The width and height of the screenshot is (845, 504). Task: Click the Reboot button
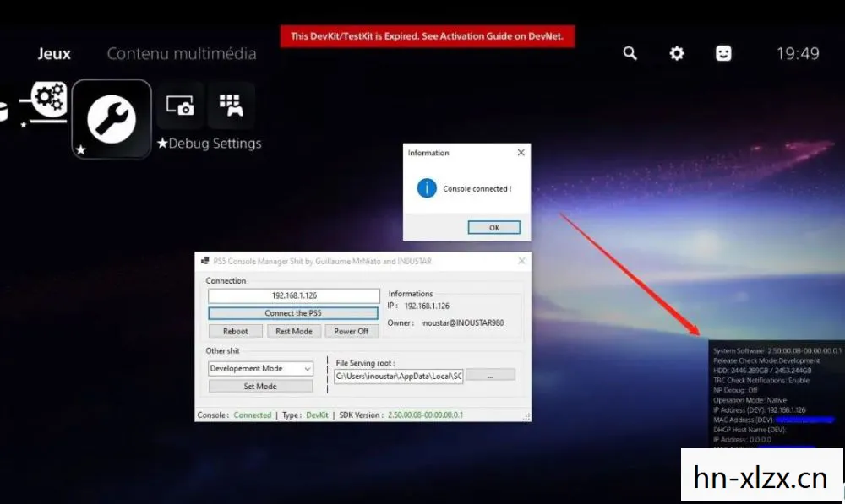pyautogui.click(x=236, y=331)
